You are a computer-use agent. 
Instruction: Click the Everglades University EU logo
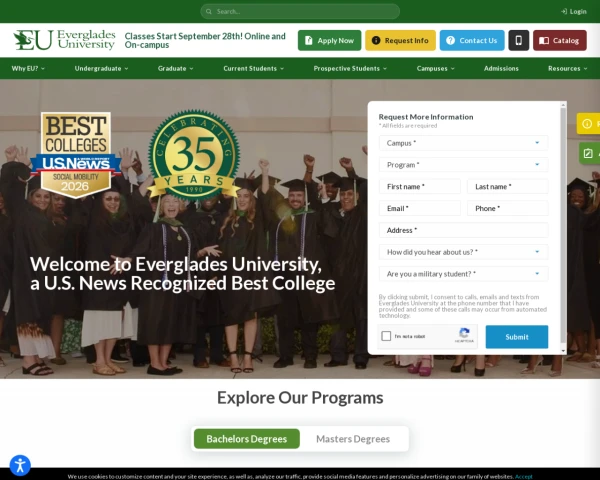64,40
